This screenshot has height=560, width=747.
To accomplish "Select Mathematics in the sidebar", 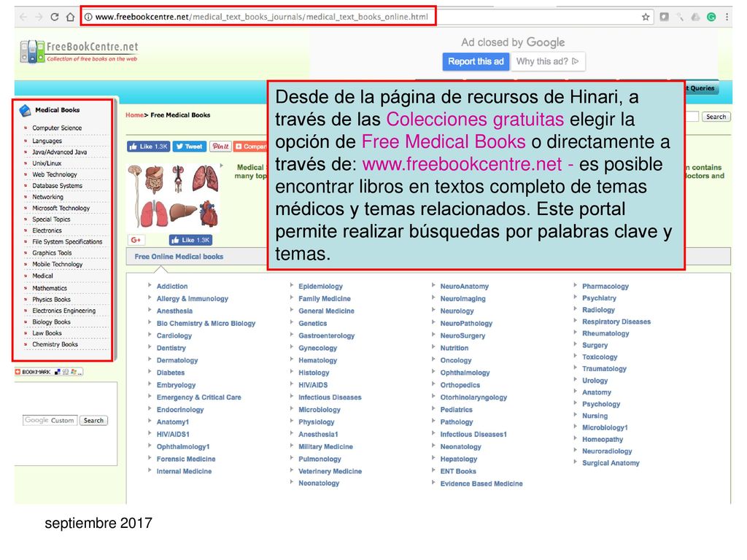I will click(50, 289).
